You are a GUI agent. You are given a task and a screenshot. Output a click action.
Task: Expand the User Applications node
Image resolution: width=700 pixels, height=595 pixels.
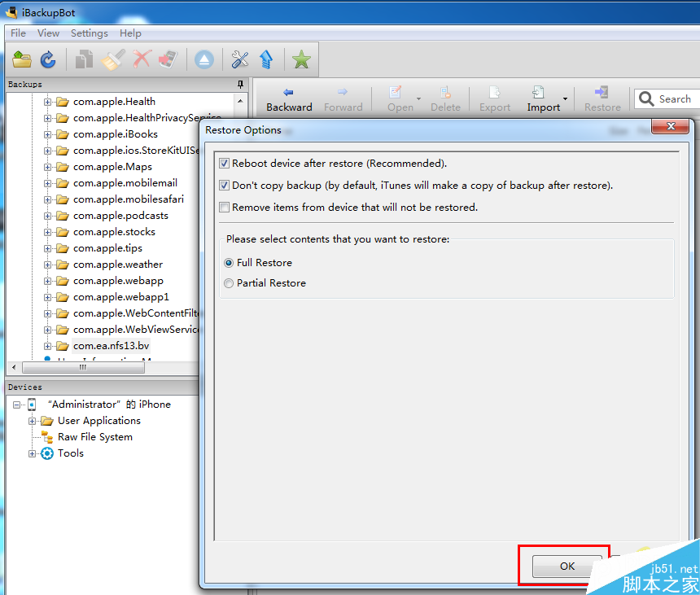point(32,421)
